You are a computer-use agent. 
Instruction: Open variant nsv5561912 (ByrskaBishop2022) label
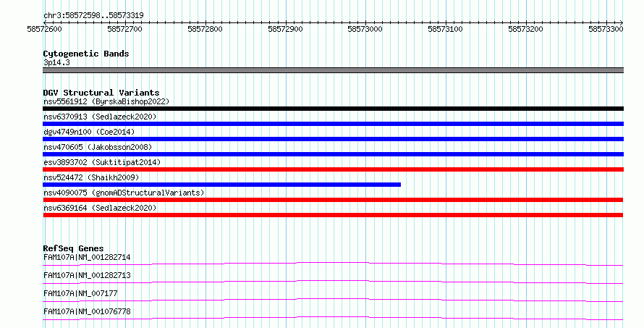point(106,101)
